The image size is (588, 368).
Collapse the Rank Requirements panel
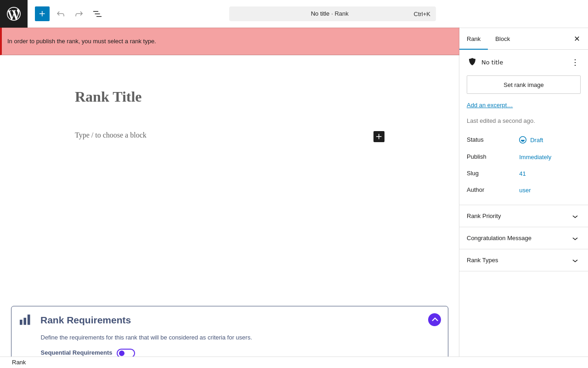pos(435,320)
